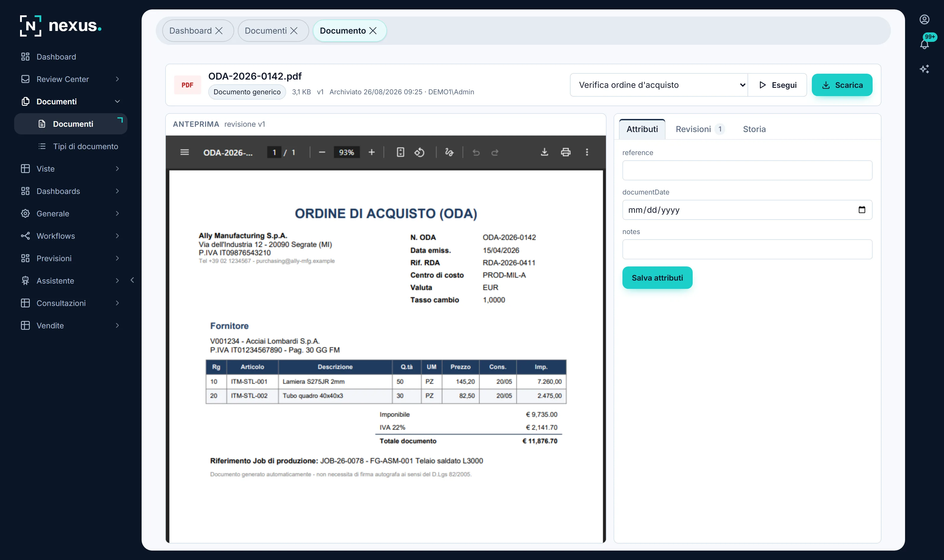Close the Dashboard tab
The height and width of the screenshot is (560, 944).
click(x=219, y=31)
